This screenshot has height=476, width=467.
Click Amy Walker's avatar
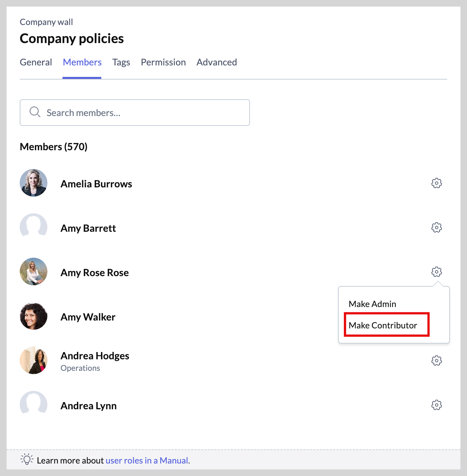pos(34,316)
